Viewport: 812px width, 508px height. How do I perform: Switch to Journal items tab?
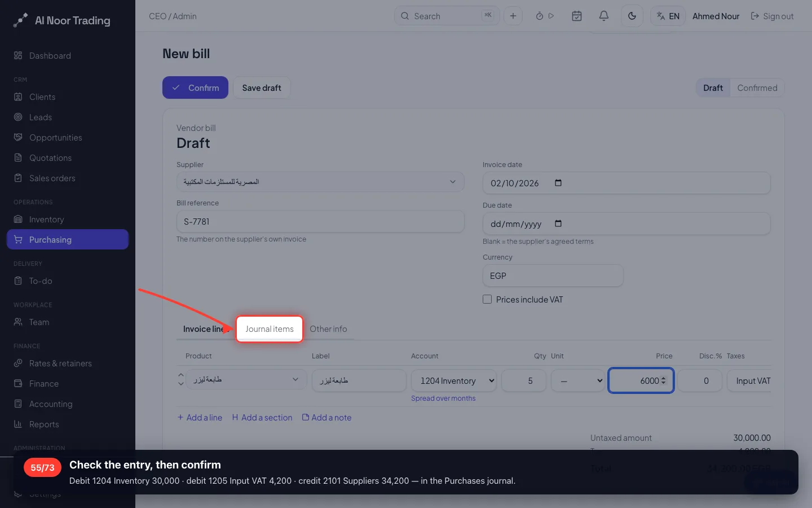pos(270,329)
